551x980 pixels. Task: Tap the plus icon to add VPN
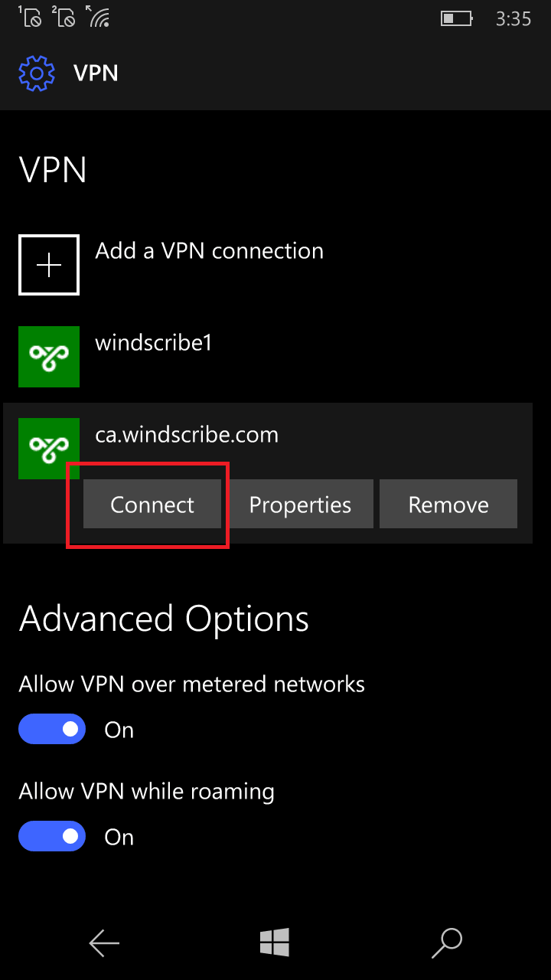click(49, 265)
